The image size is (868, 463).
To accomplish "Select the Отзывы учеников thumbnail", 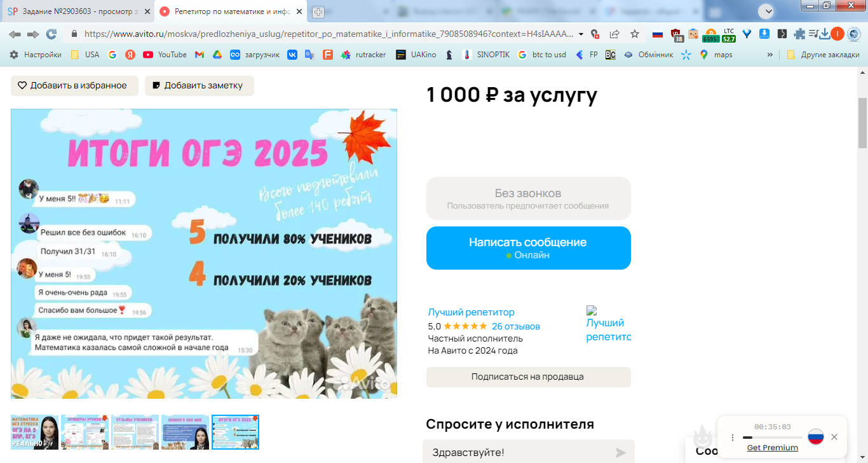I will tap(135, 432).
